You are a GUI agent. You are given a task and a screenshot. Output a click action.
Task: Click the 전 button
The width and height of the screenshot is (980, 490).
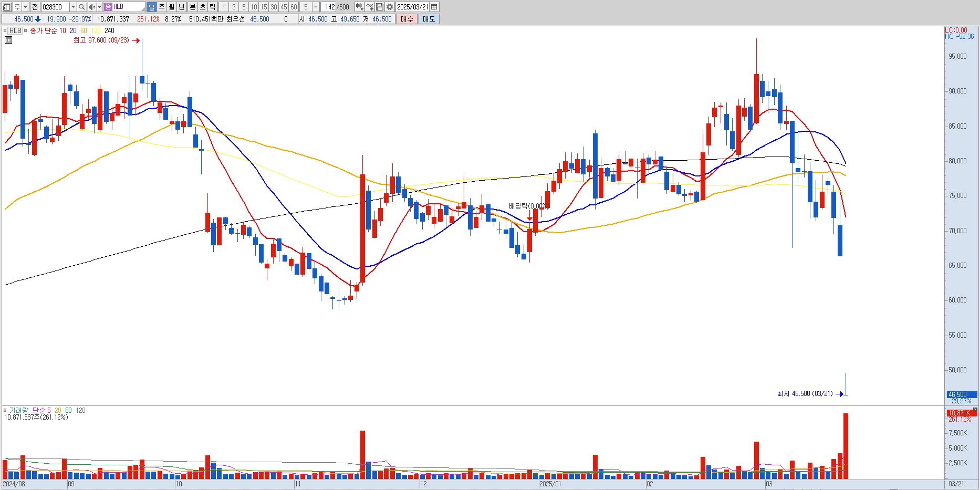pos(35,7)
